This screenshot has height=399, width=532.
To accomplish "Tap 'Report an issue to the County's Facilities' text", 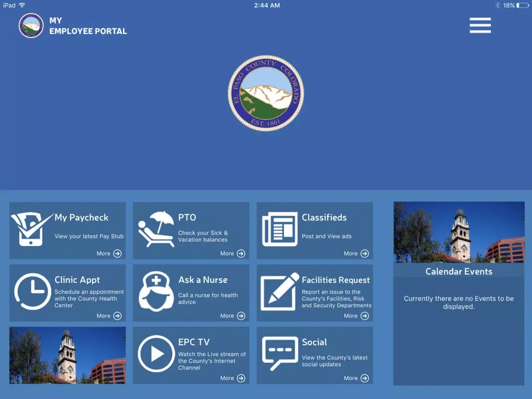I will click(x=337, y=299).
